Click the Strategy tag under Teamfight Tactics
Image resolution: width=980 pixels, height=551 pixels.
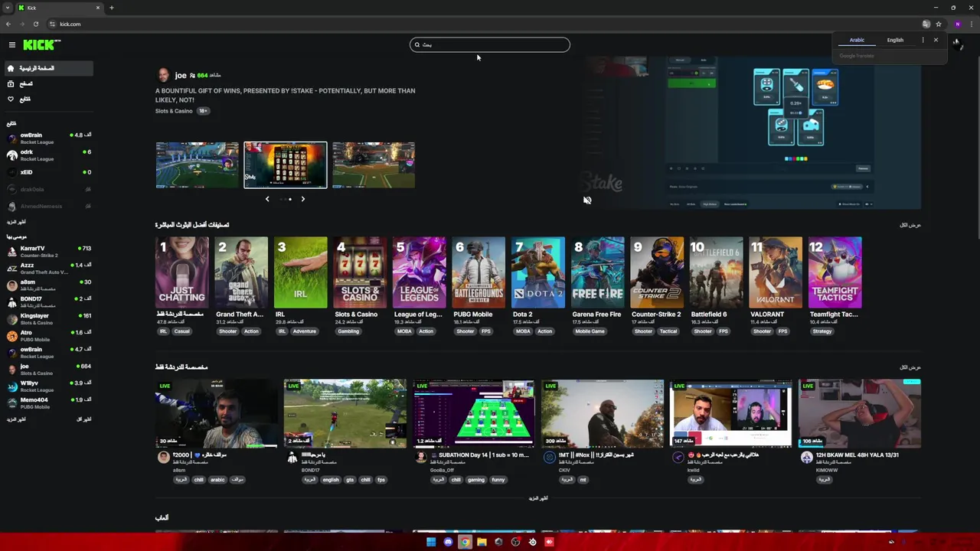822,331
